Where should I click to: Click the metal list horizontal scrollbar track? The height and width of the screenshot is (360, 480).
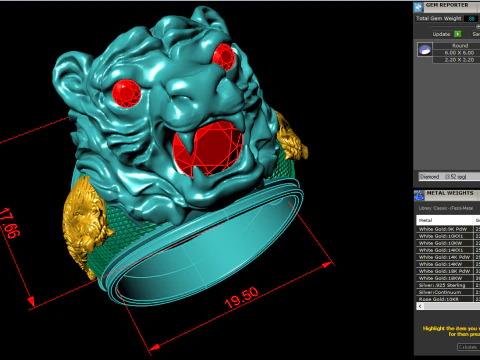pos(452,306)
